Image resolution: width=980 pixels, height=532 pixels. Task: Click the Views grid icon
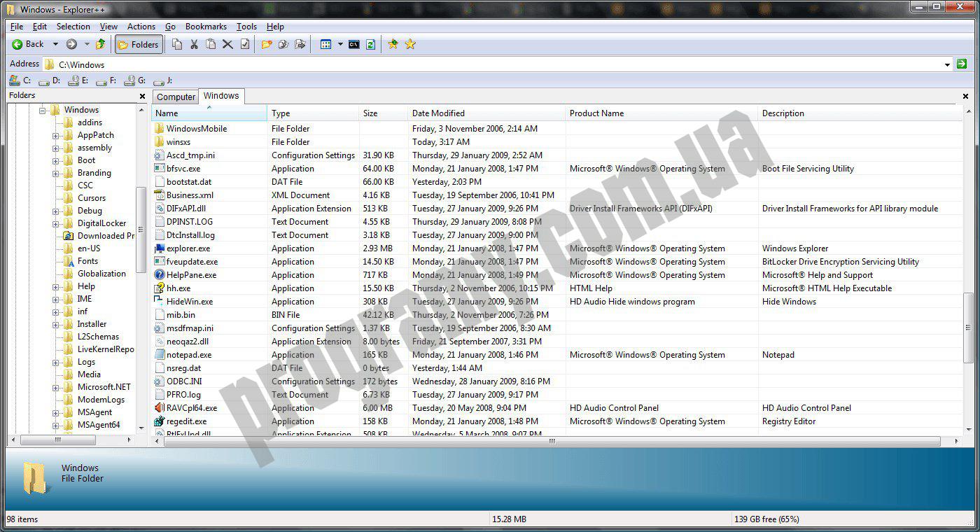click(325, 44)
